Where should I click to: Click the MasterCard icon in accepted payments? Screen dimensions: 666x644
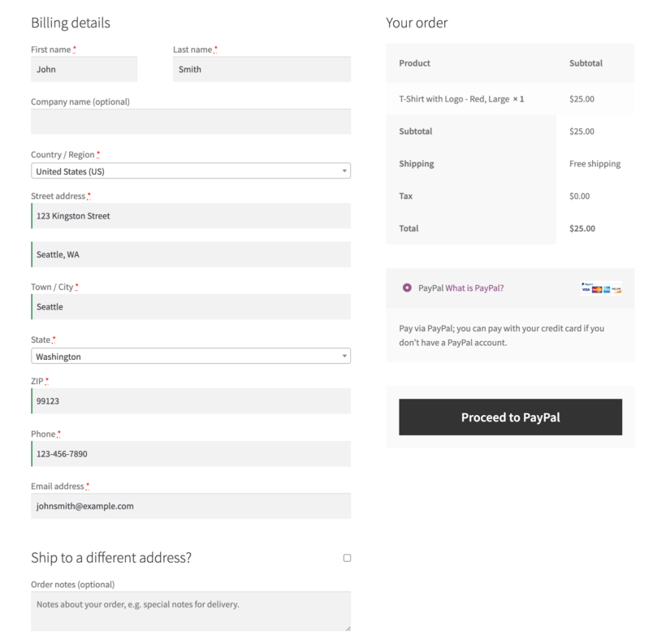tap(597, 290)
